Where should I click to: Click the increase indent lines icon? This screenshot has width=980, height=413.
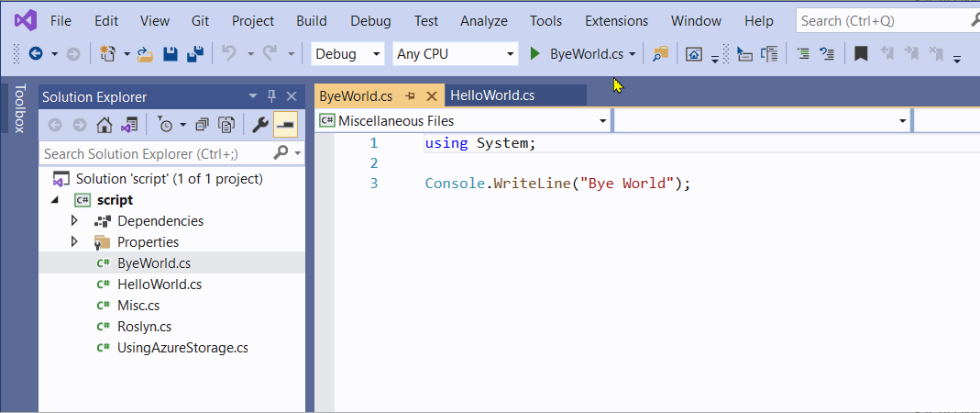[x=804, y=54]
